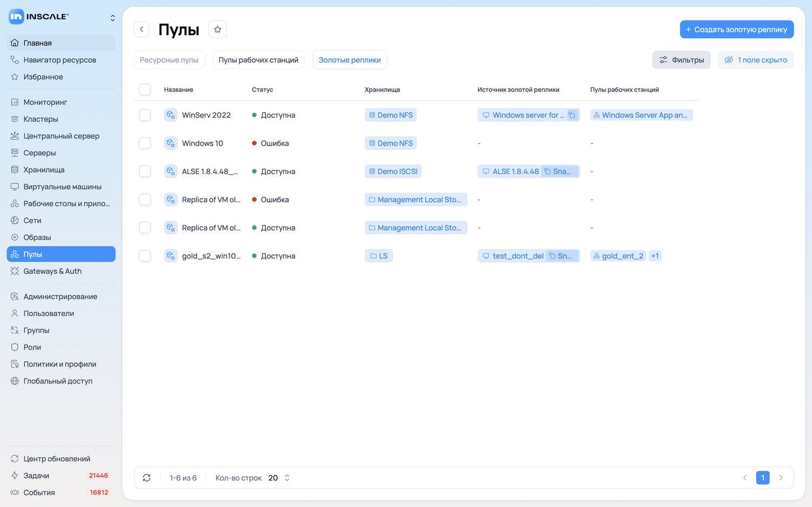
Task: Open Мониторинг from the sidebar
Action: [x=61, y=102]
